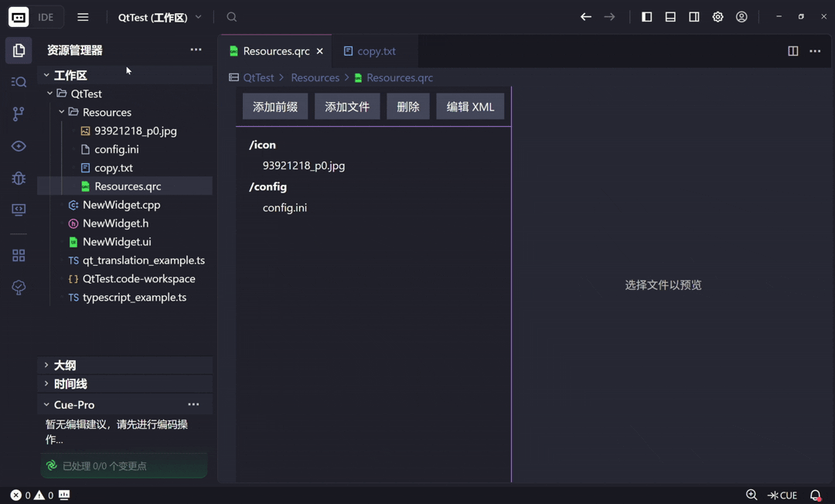
Task: Toggle the bottom panel layout
Action: [670, 16]
